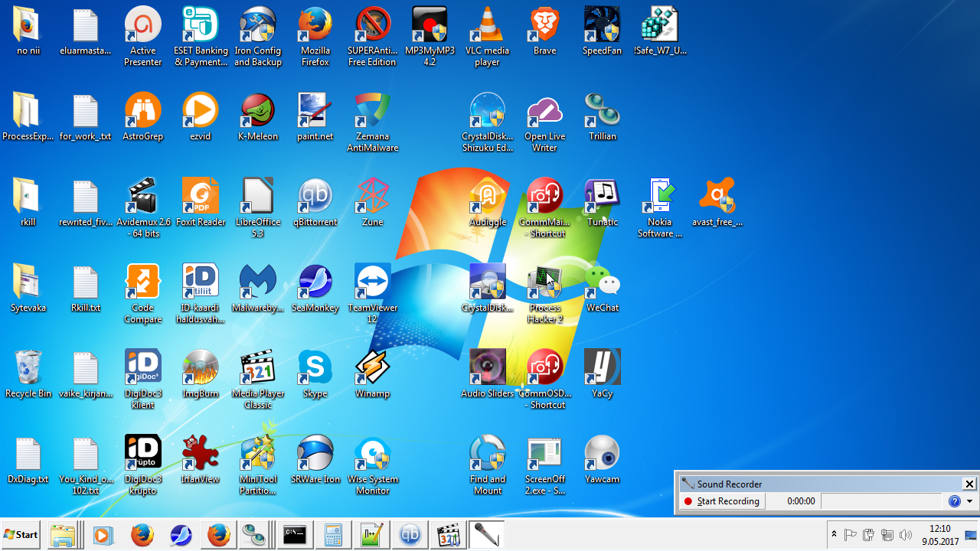Select the Code Compare desktop icon
Screen dimensions: 980x551
[142, 294]
